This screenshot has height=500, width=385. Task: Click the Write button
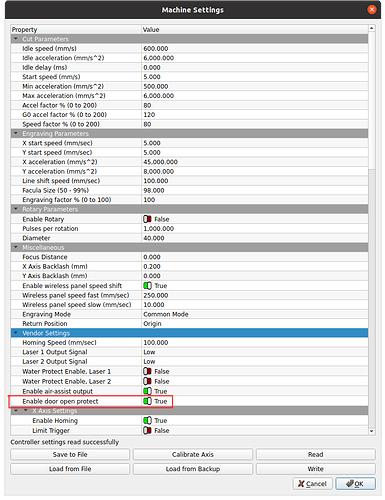pyautogui.click(x=316, y=469)
